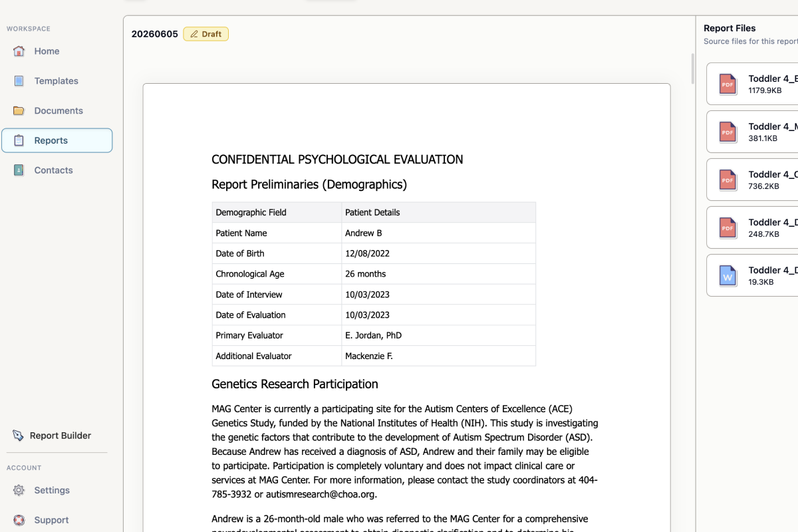
Task: Click the Date of Evaluation cell
Action: (277, 315)
